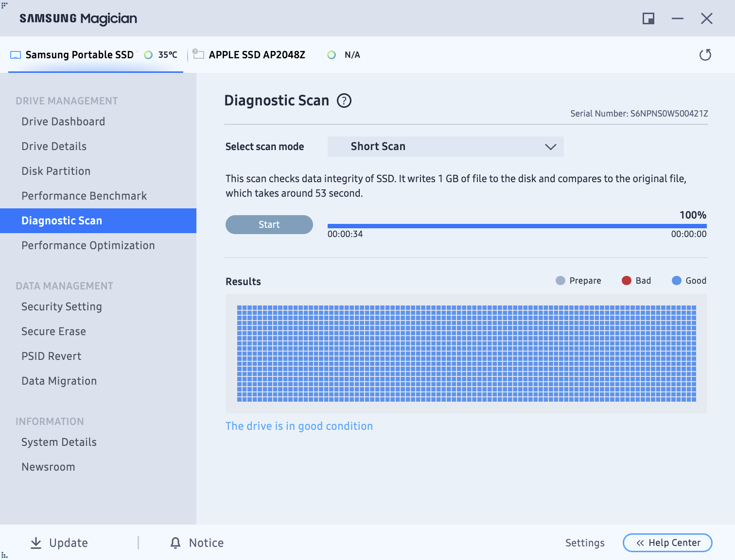The image size is (735, 560).
Task: Click the refresh drives icon
Action: (705, 55)
